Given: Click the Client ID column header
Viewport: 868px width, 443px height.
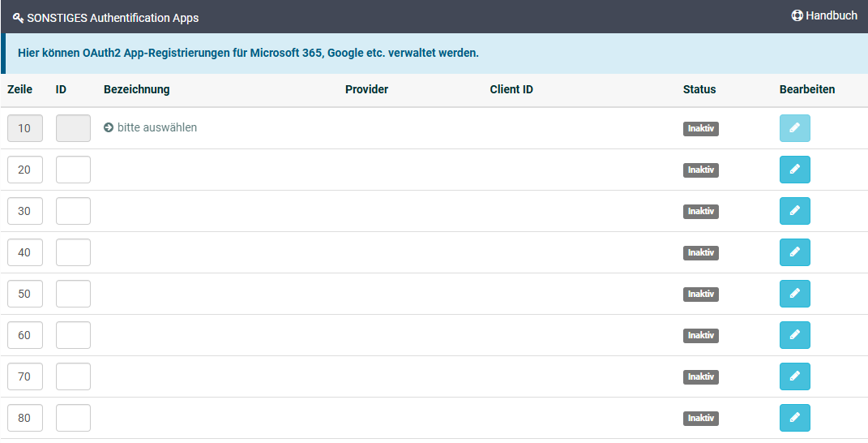Looking at the screenshot, I should point(511,89).
